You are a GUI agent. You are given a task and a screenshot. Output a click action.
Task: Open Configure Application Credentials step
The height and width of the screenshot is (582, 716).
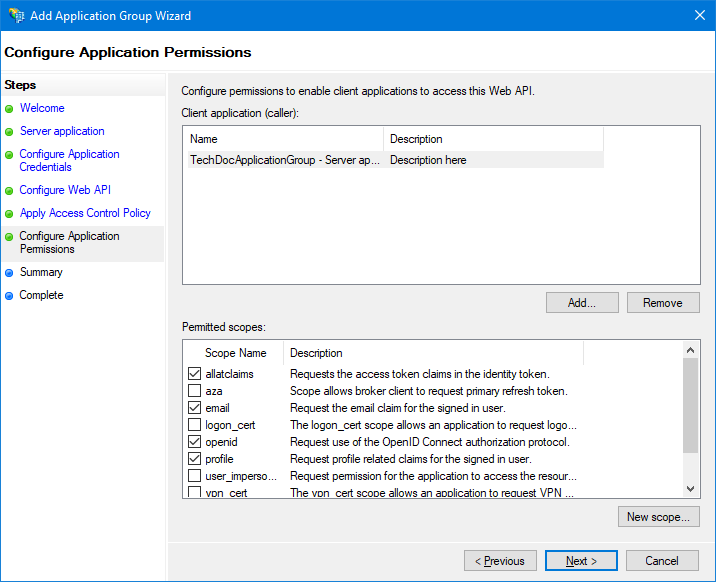[x=69, y=160]
